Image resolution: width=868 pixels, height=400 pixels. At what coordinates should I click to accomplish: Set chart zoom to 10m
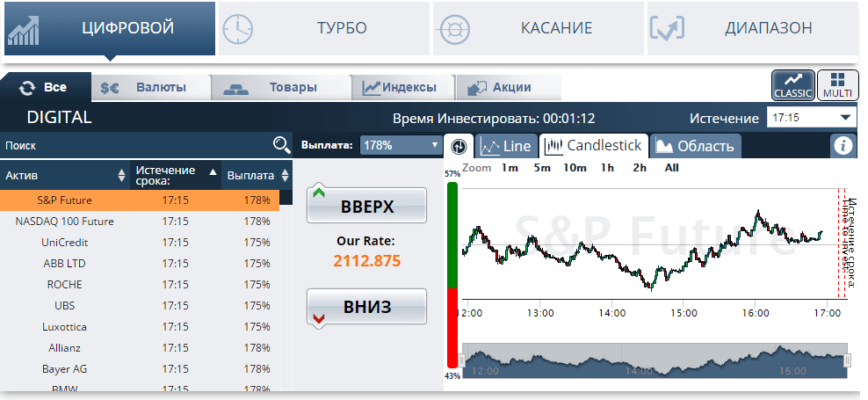(x=575, y=167)
